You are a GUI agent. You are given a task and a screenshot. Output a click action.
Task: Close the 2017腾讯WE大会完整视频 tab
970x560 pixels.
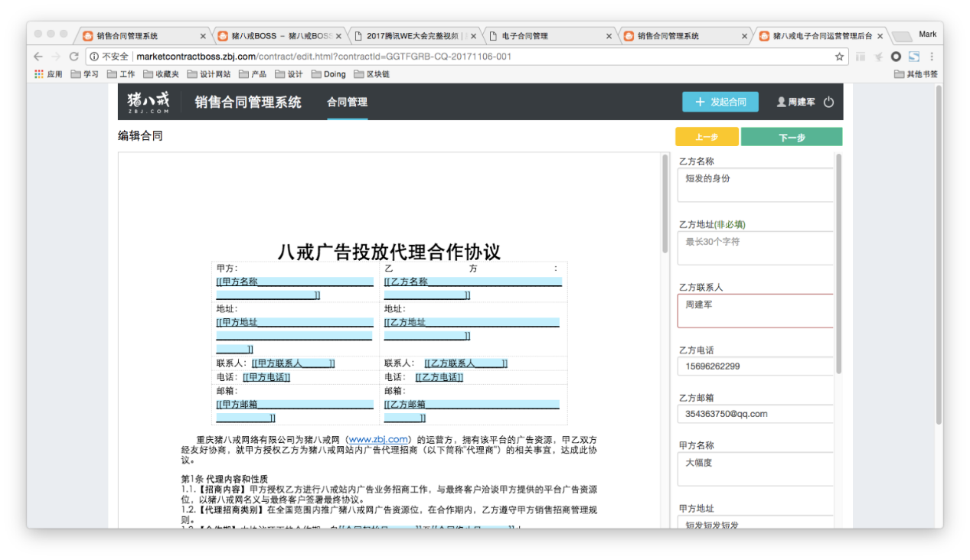474,36
